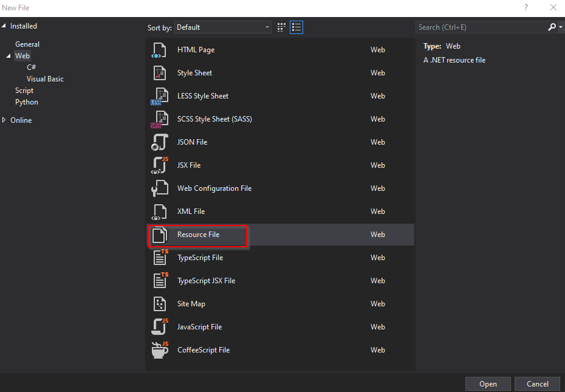Expand the Online tree node

4,120
